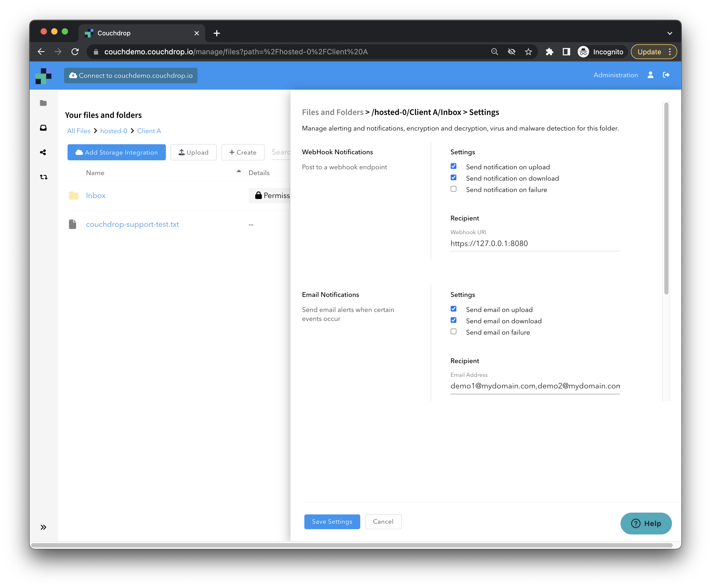Click the logout icon in header
The height and width of the screenshot is (588, 711).
[666, 75]
